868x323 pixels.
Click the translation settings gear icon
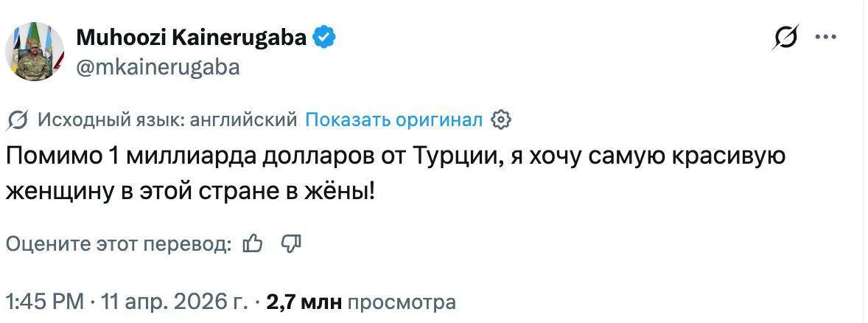pyautogui.click(x=500, y=119)
